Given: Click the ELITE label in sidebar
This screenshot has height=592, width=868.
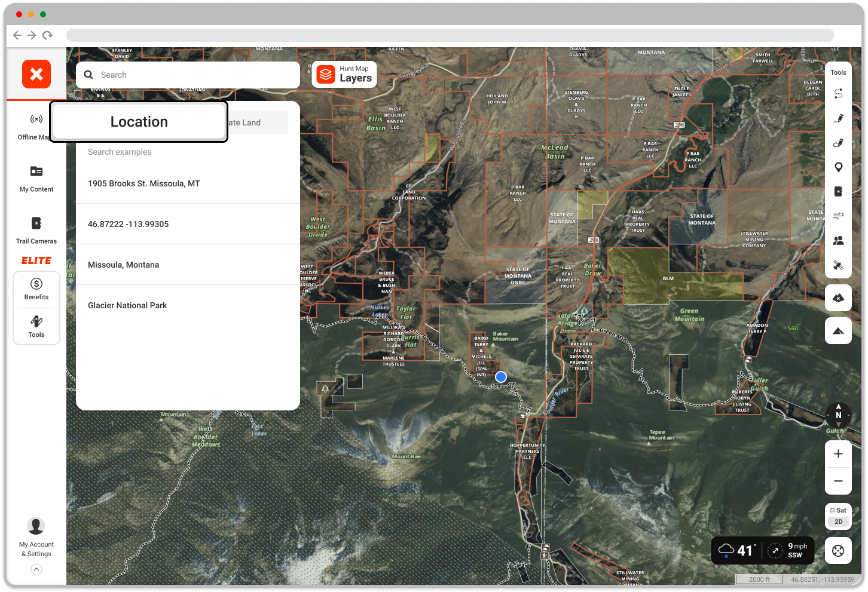Looking at the screenshot, I should pos(36,260).
